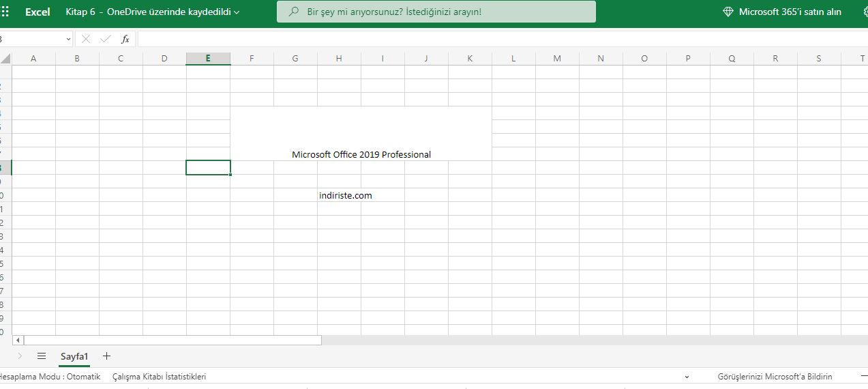Click the cell with Microsoft Office 2019 Professional

361,134
